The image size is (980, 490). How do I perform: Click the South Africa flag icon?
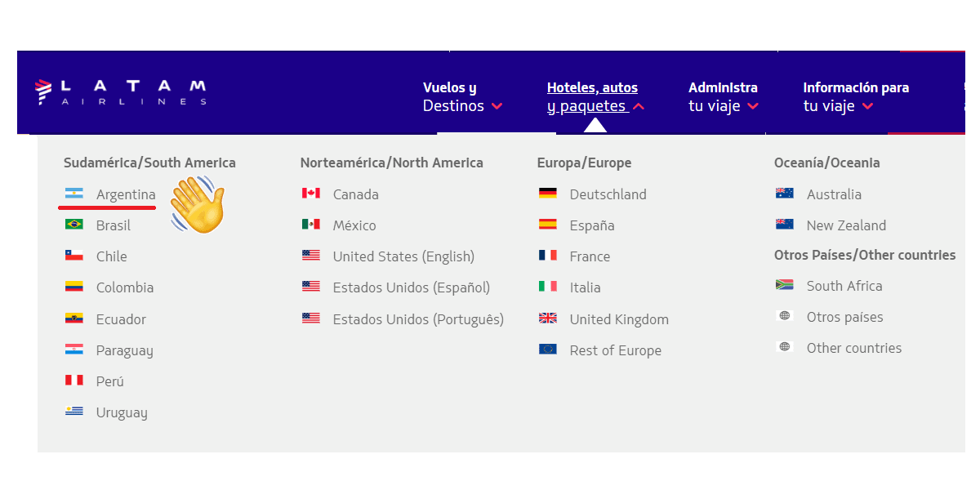tap(785, 286)
